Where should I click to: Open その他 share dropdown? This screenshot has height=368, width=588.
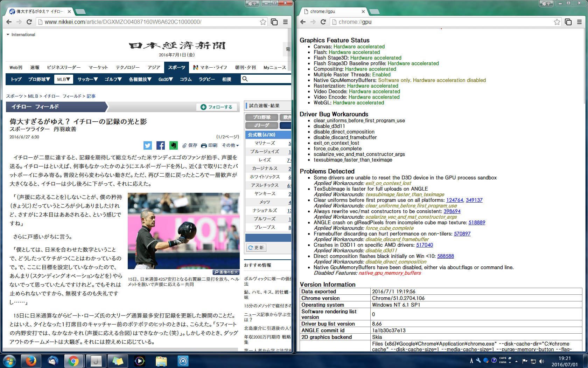[230, 145]
